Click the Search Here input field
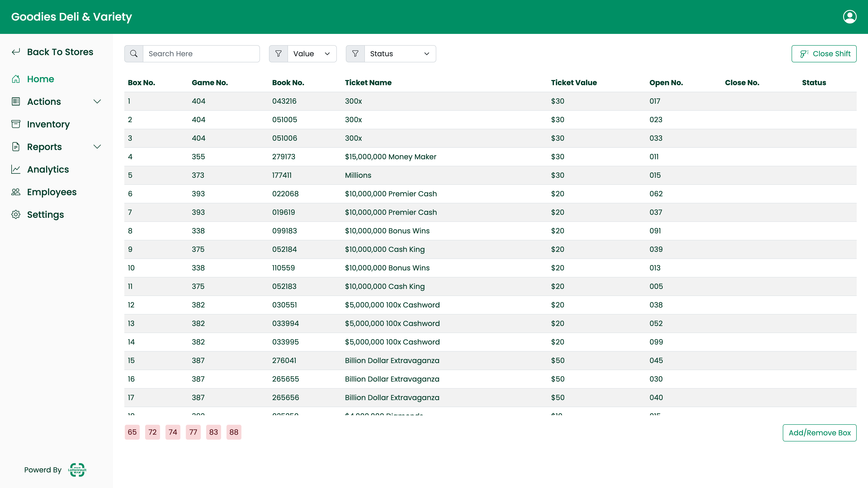This screenshot has width=868, height=488. (201, 54)
